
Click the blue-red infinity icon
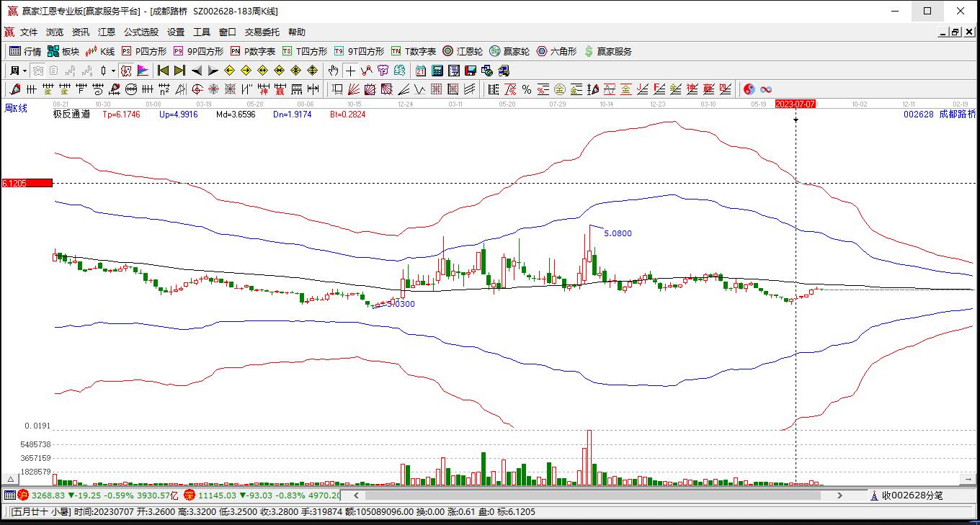tap(766, 89)
